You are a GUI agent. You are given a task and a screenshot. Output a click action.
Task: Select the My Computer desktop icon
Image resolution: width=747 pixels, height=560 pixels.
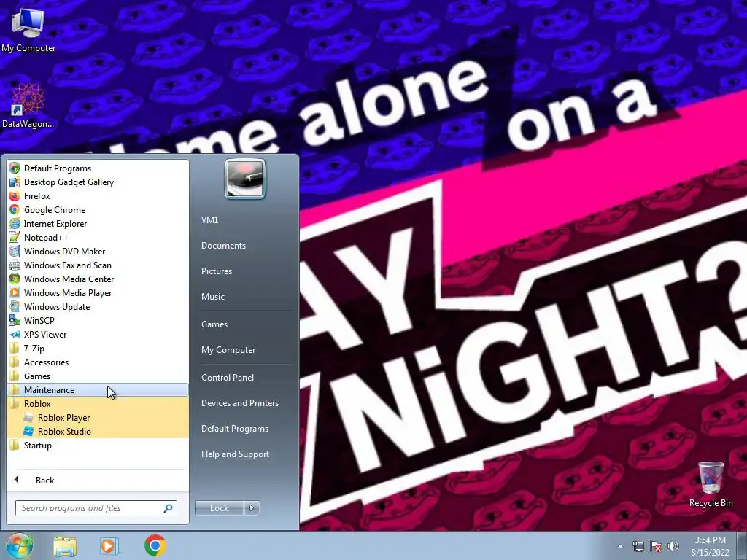point(28,29)
